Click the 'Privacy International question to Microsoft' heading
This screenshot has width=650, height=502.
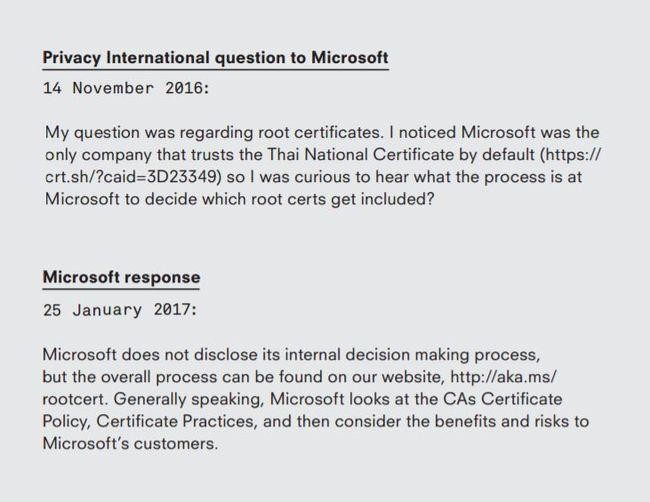tap(215, 58)
